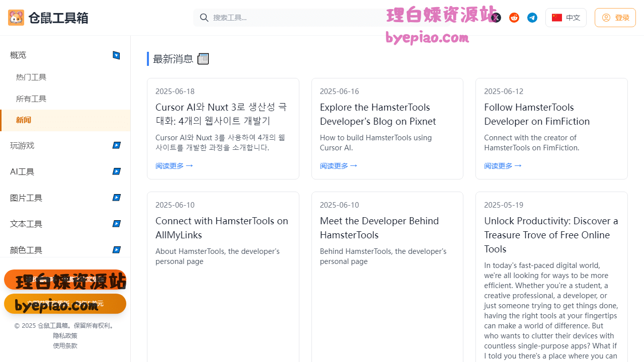The height and width of the screenshot is (362, 644).
Task: Click the date 2025-06-18
Action: pos(175,92)
